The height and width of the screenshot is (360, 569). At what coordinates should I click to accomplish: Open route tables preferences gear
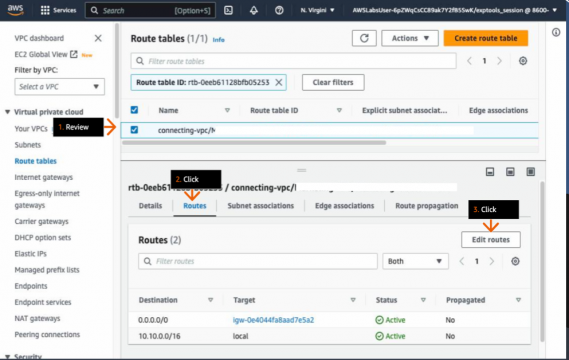coord(523,61)
